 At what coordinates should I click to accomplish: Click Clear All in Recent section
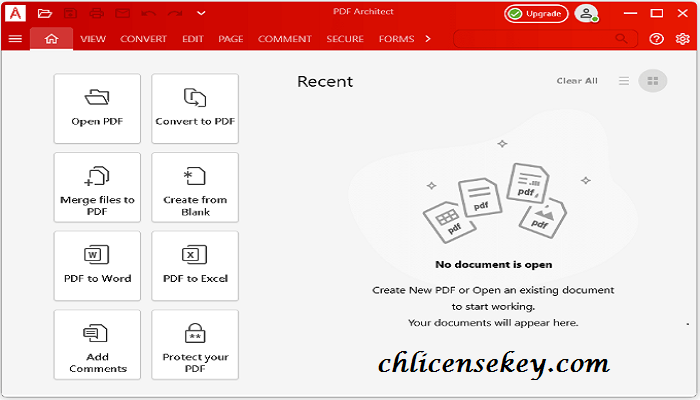coord(577,81)
